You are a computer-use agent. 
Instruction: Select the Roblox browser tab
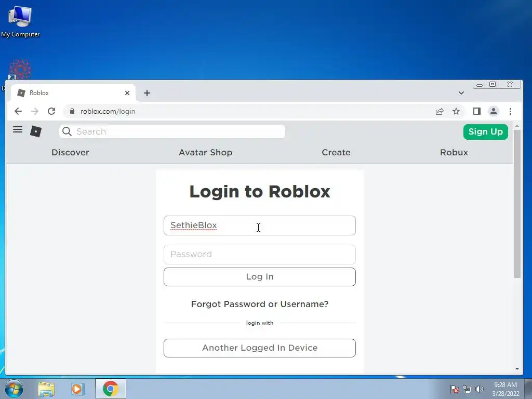(x=73, y=93)
